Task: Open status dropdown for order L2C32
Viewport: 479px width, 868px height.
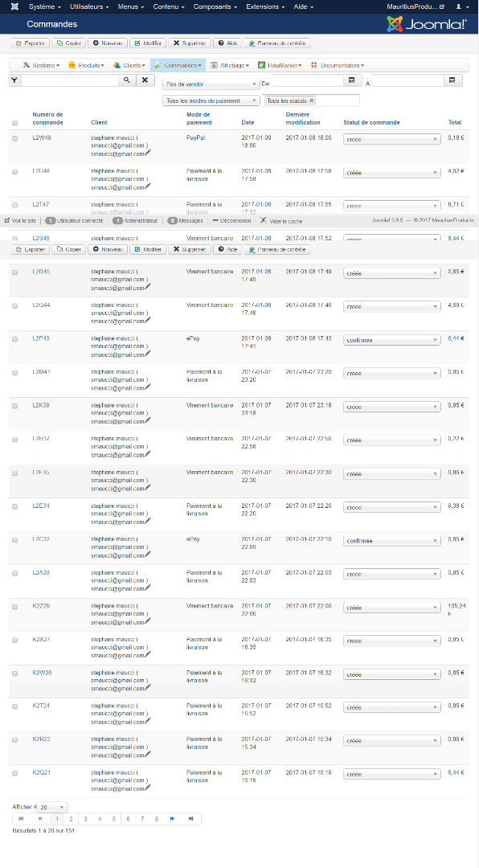Action: tap(392, 541)
